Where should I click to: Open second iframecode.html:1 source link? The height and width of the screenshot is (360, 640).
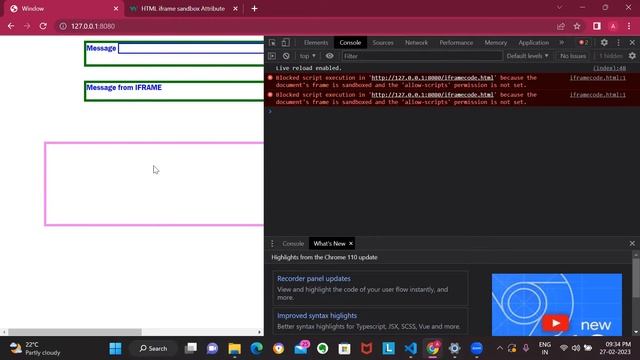(x=598, y=95)
